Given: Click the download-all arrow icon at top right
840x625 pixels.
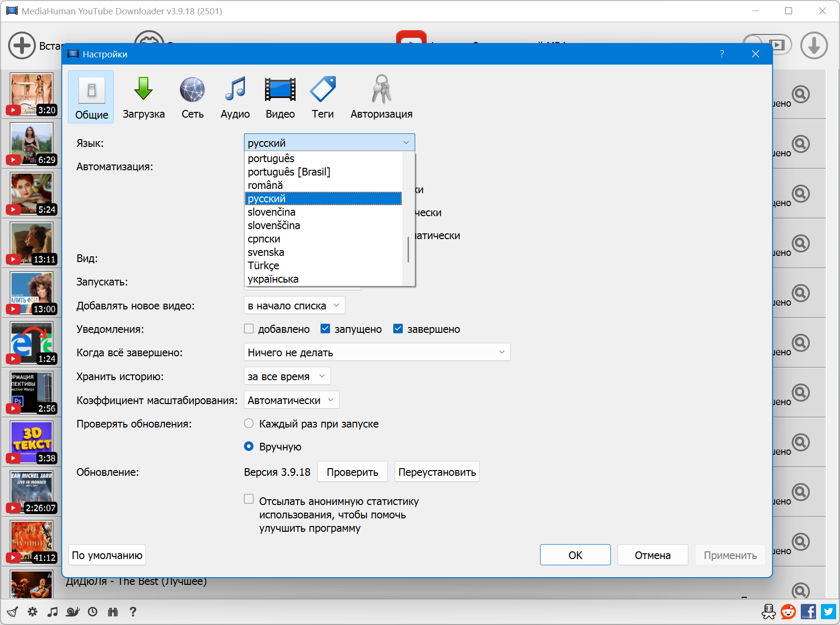Looking at the screenshot, I should pyautogui.click(x=814, y=46).
